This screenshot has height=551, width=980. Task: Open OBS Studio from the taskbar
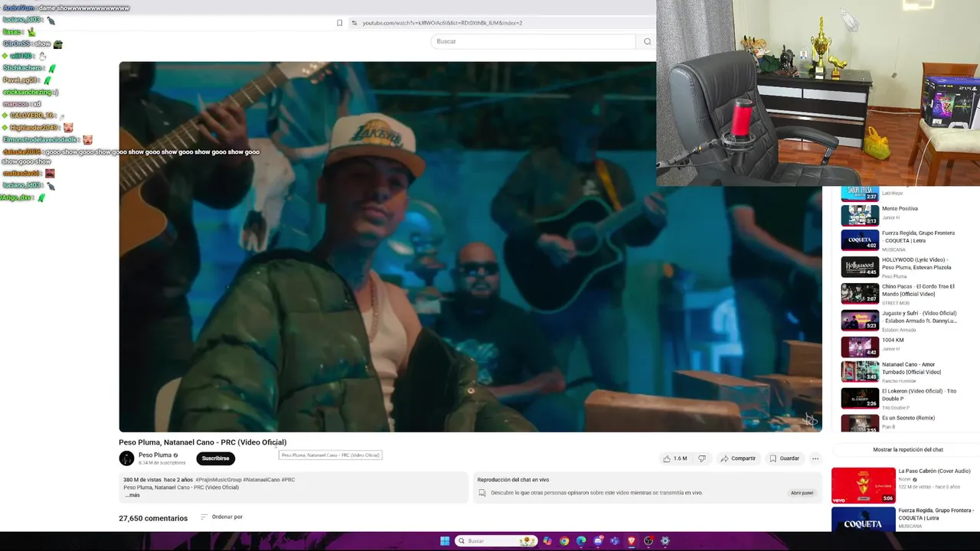coord(648,541)
